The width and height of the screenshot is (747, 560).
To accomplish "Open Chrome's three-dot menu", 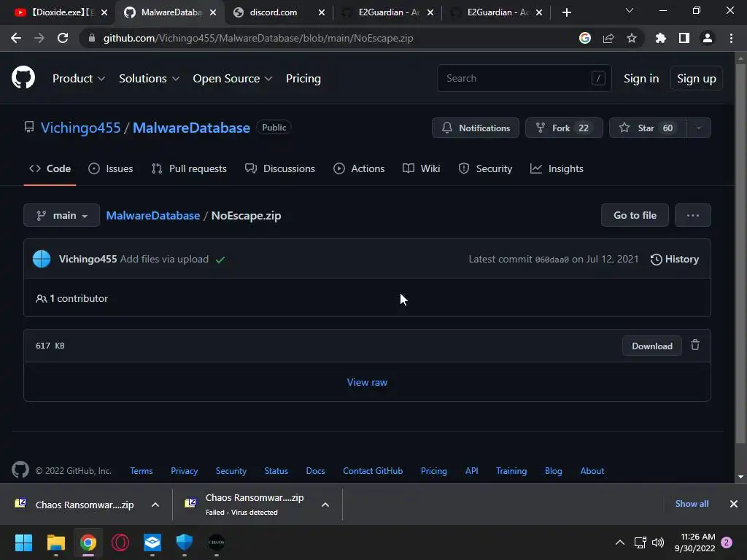I will [731, 38].
